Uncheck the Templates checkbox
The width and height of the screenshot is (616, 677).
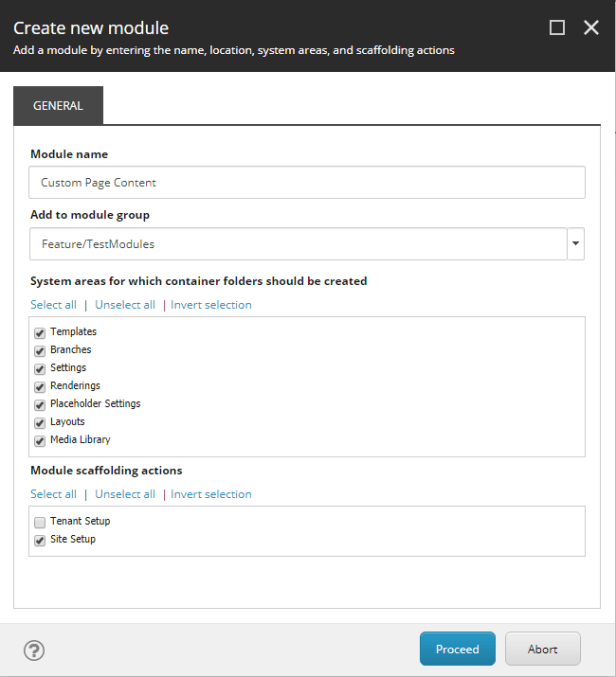coord(40,332)
